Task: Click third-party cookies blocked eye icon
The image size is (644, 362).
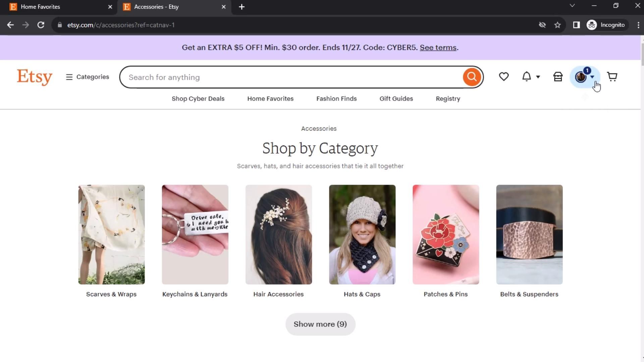Action: [542, 25]
